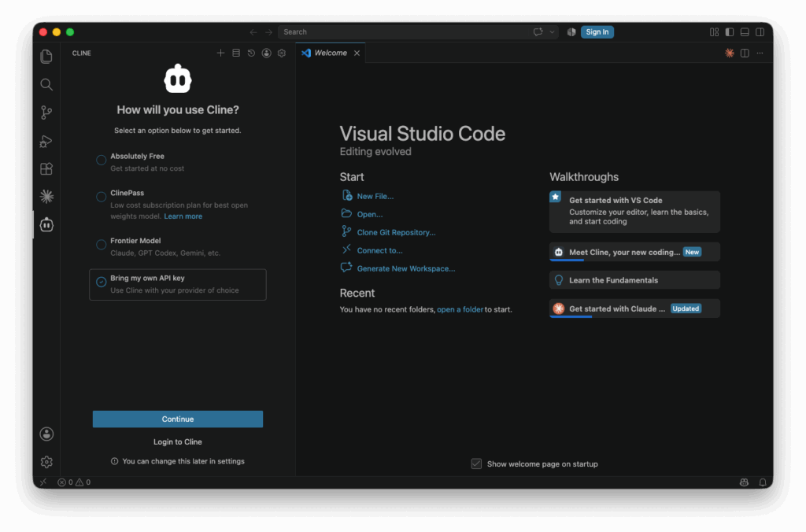Open Run and Debug view

pos(46,141)
